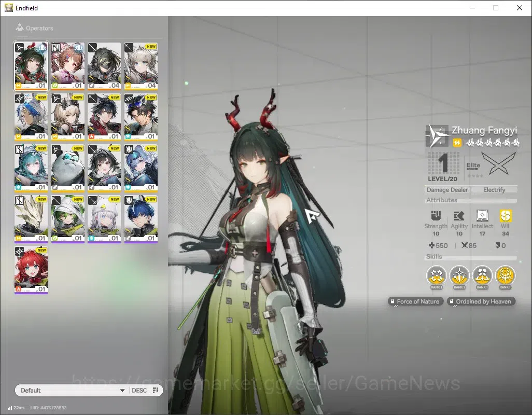This screenshot has height=415, width=532.
Task: Pick the brown-haired girl in pink operator card
Action: click(67, 66)
